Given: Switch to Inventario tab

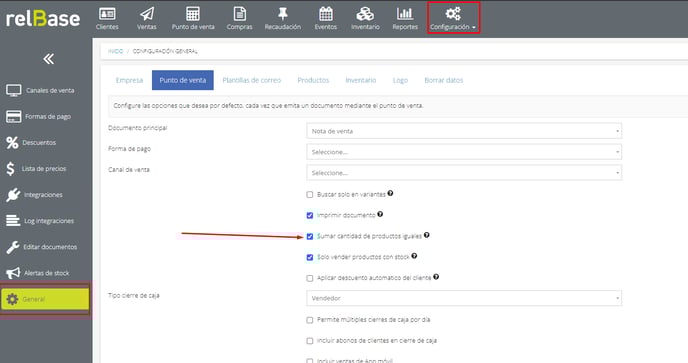Looking at the screenshot, I should [x=361, y=80].
